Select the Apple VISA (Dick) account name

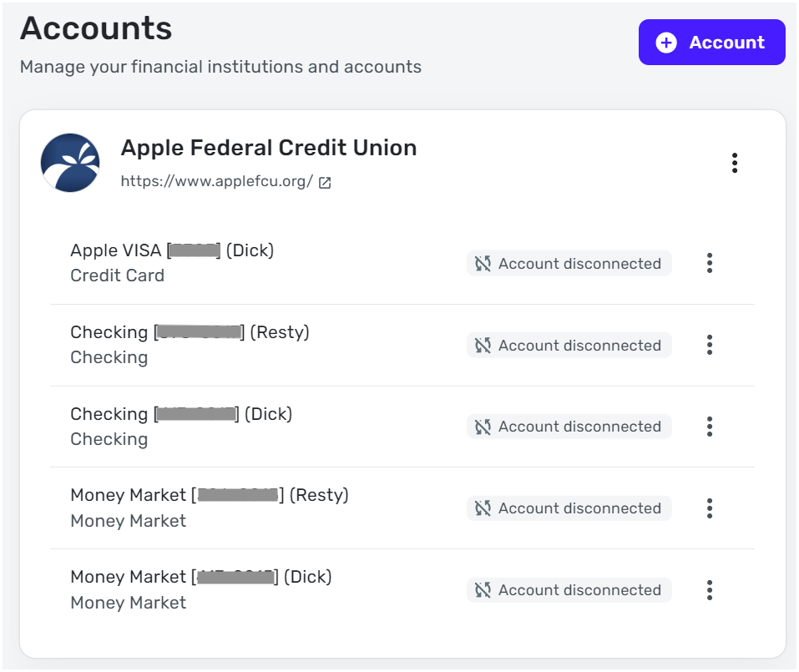click(172, 250)
